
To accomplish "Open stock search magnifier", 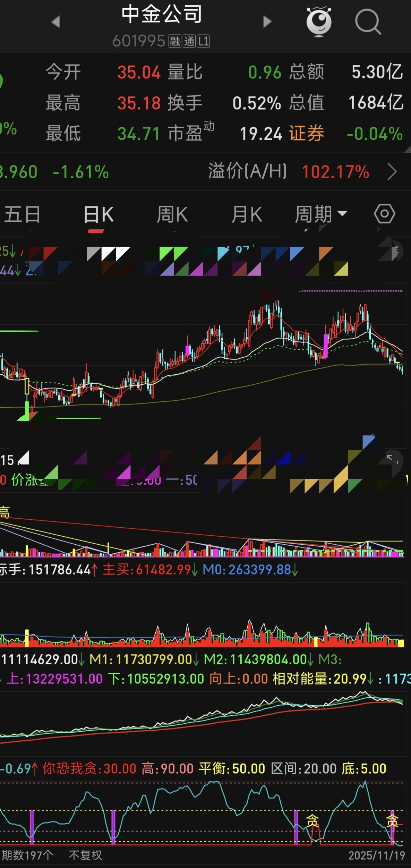I will [368, 22].
